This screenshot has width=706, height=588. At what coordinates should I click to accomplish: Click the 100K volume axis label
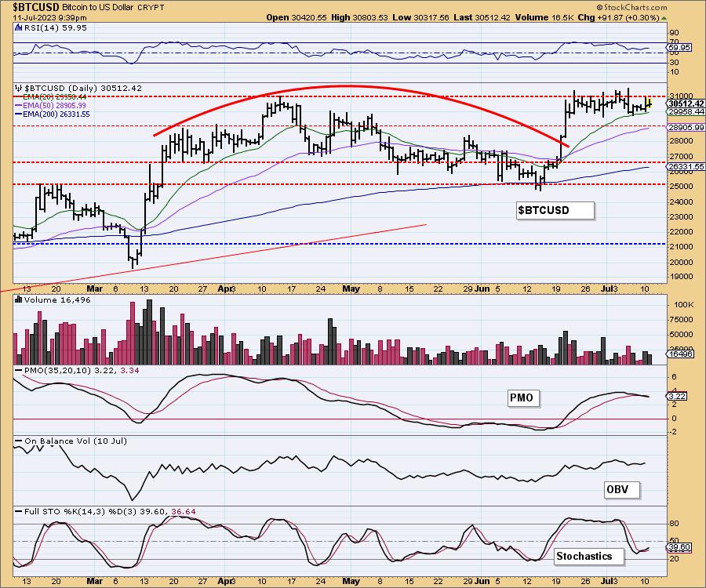(683, 304)
